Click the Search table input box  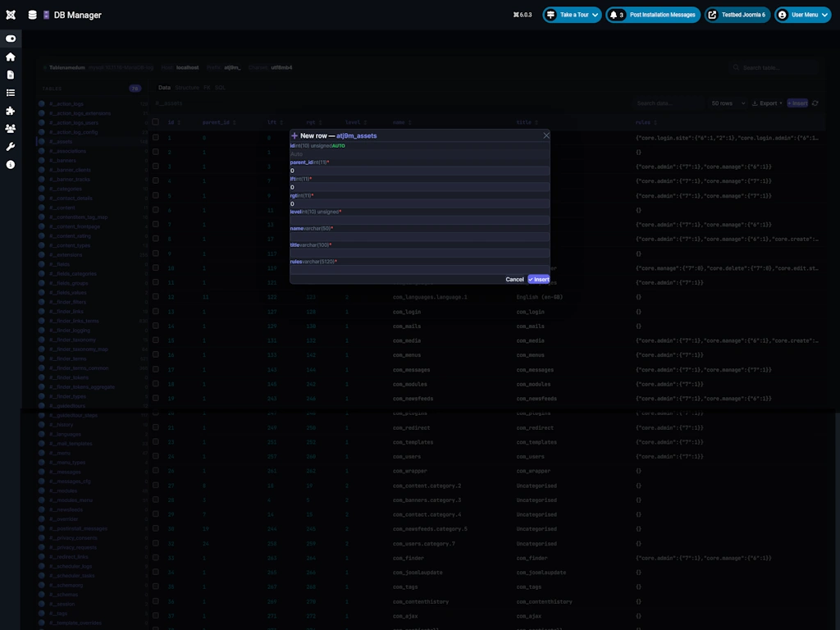click(x=774, y=67)
